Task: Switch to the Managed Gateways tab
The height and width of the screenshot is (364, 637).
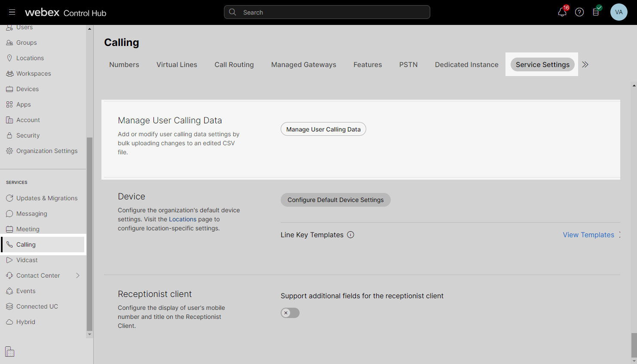Action: [304, 64]
